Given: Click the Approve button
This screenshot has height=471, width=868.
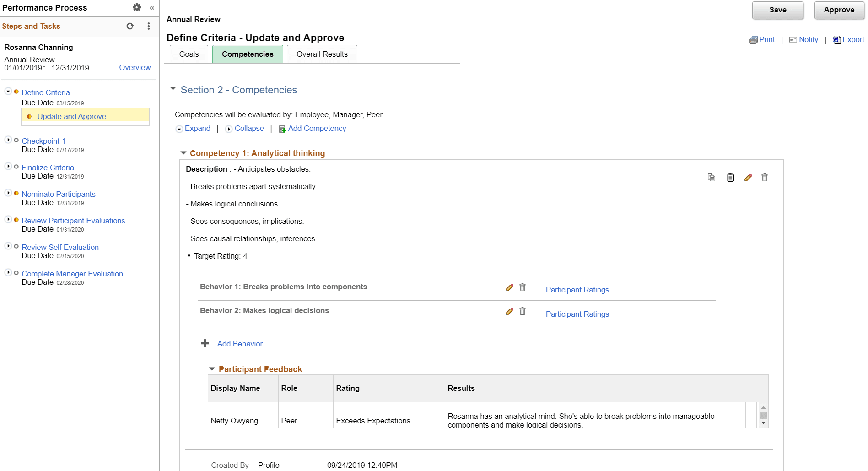Looking at the screenshot, I should (839, 10).
